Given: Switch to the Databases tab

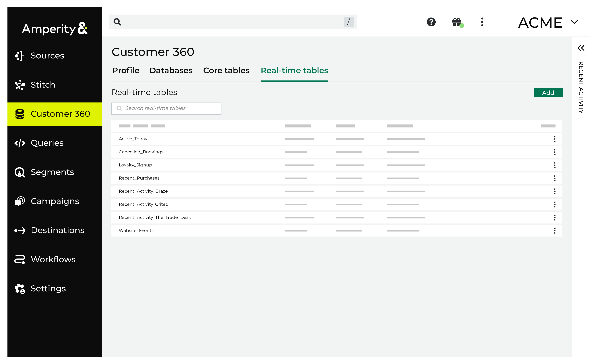Looking at the screenshot, I should pyautogui.click(x=171, y=70).
